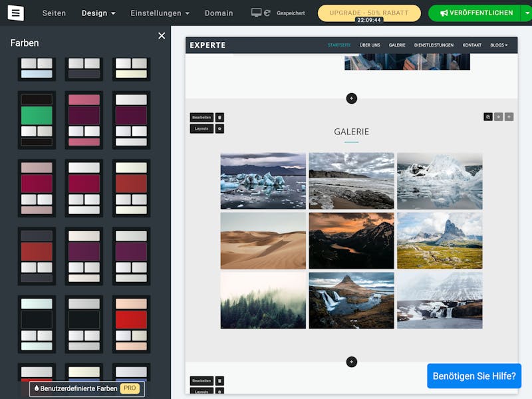Click Bearbeiten in the section after Galerie
This screenshot has width=532, height=399.
(x=201, y=381)
